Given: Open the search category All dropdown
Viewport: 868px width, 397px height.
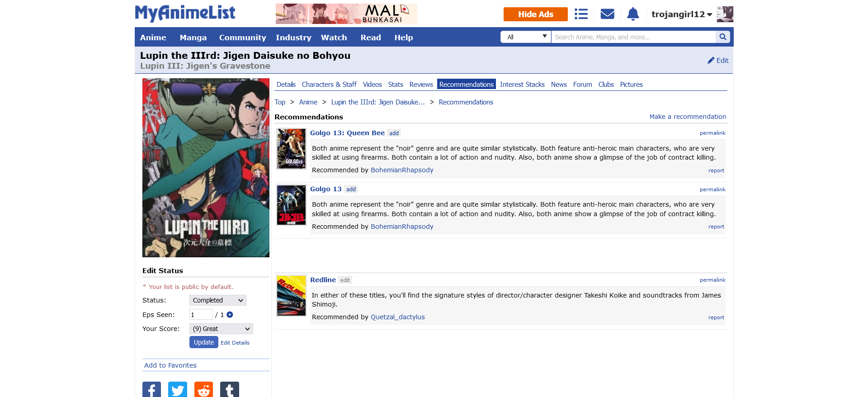Looking at the screenshot, I should (x=526, y=37).
